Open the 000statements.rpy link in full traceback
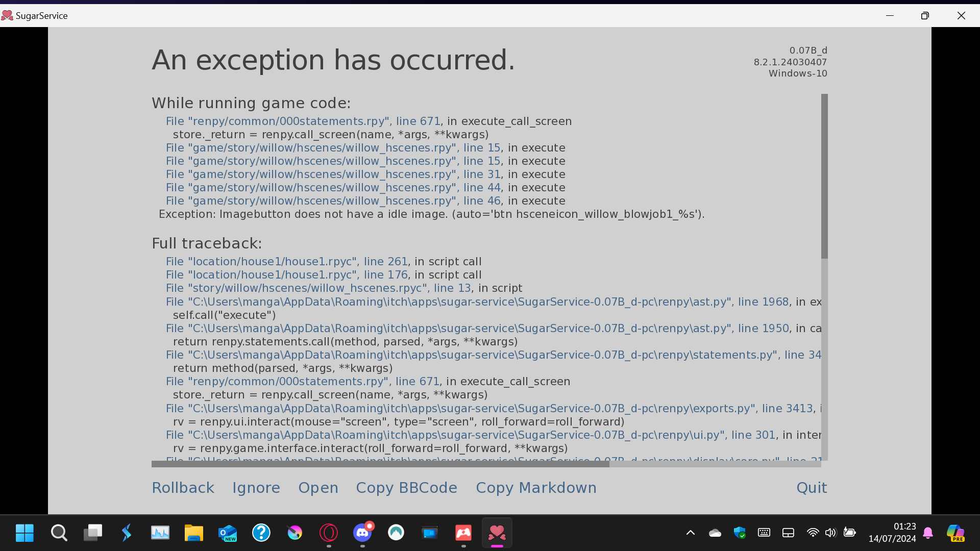980x551 pixels. pyautogui.click(x=303, y=382)
